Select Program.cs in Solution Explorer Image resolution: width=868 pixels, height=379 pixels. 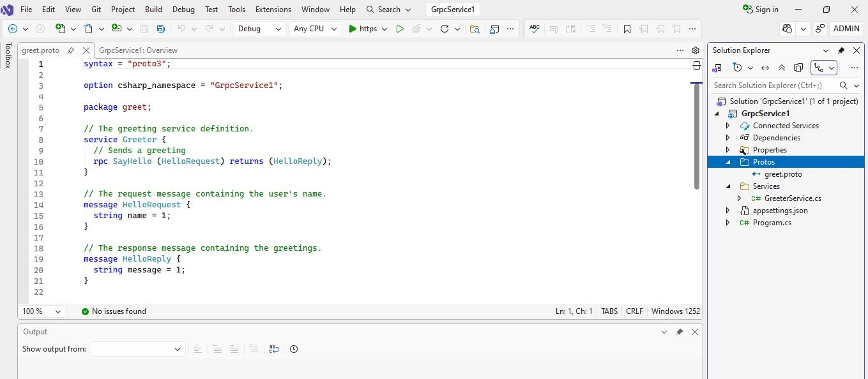772,223
